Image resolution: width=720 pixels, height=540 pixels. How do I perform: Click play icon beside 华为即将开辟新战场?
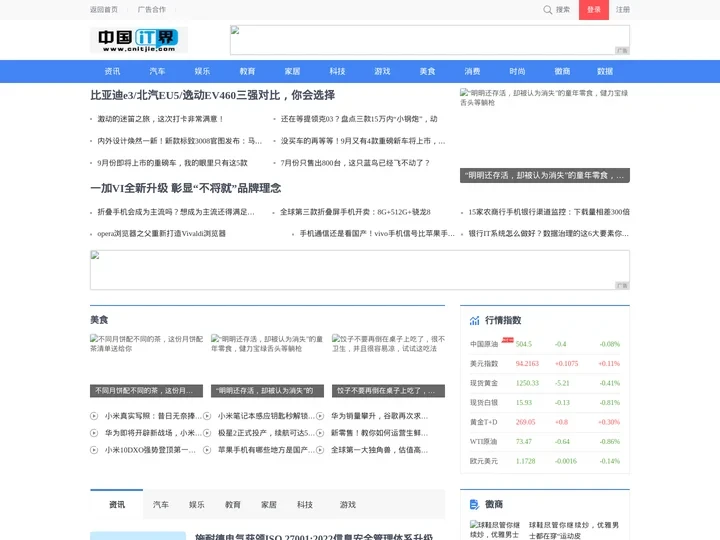point(94,433)
